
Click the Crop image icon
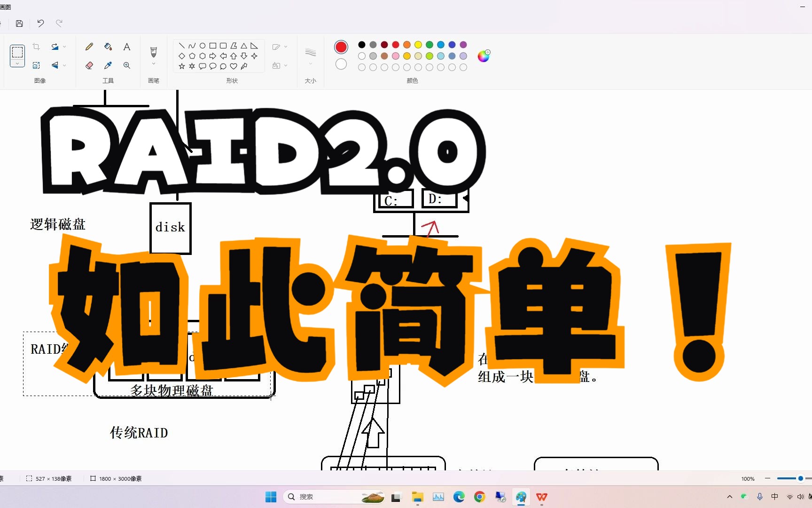(36, 47)
